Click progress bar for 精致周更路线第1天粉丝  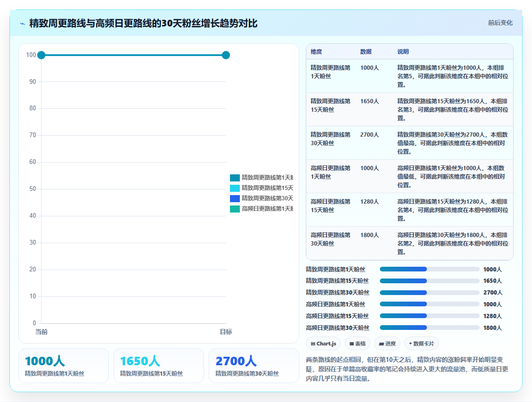tap(430, 270)
